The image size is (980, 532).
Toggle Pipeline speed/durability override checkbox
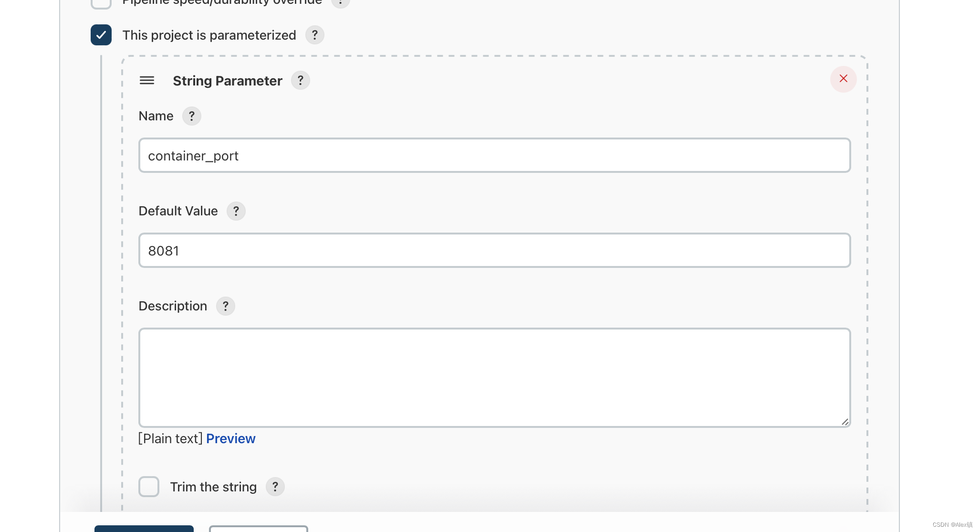[101, 3]
